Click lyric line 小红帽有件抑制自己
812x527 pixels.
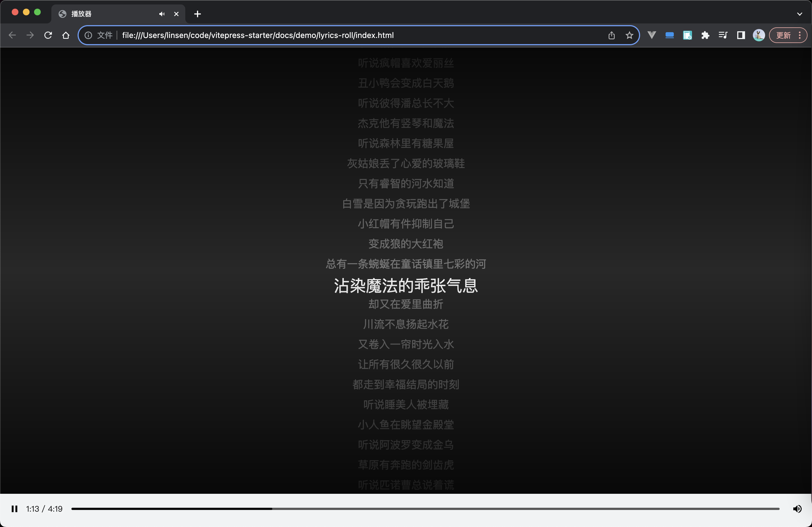click(x=406, y=224)
